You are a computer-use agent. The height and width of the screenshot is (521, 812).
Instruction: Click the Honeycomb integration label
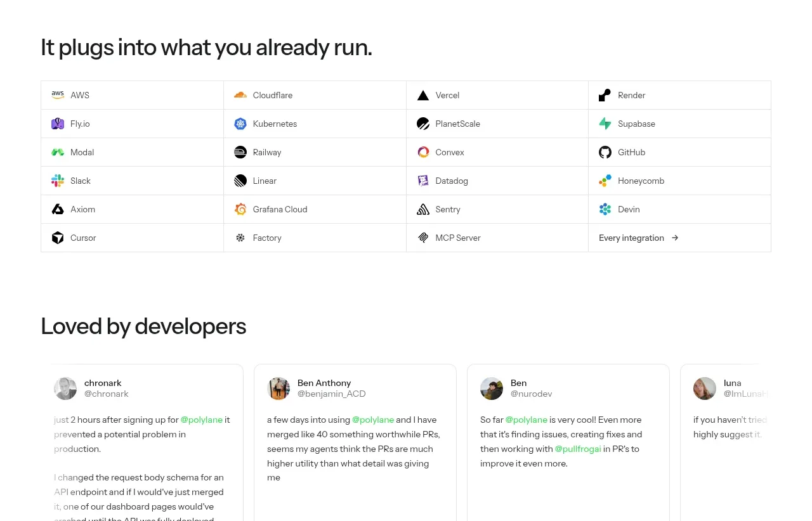pos(641,181)
